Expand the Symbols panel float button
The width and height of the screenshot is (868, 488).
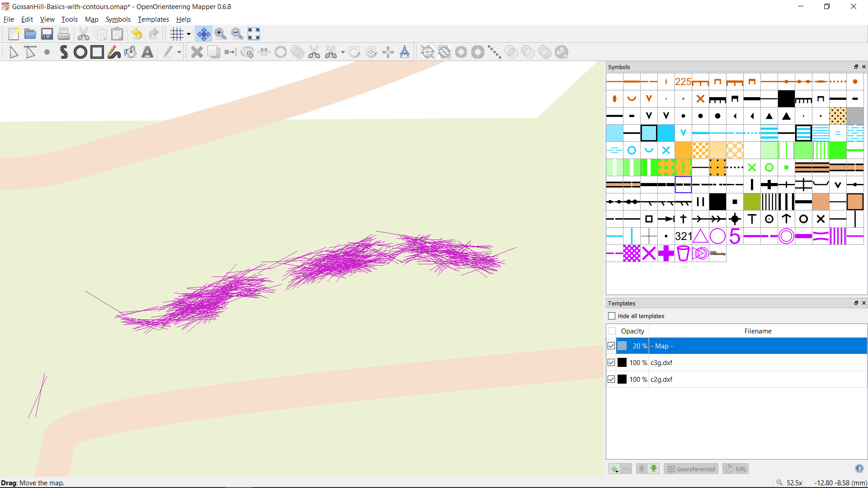tap(856, 67)
